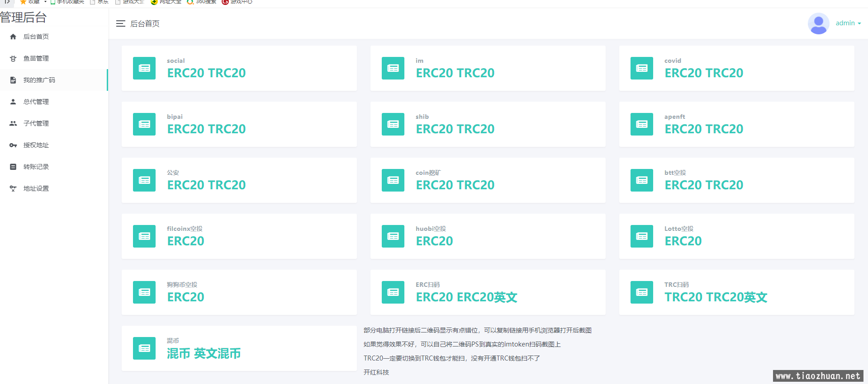Image resolution: width=868 pixels, height=384 pixels.
Task: Open 转账记录 in the sidebar
Action: coord(54,167)
